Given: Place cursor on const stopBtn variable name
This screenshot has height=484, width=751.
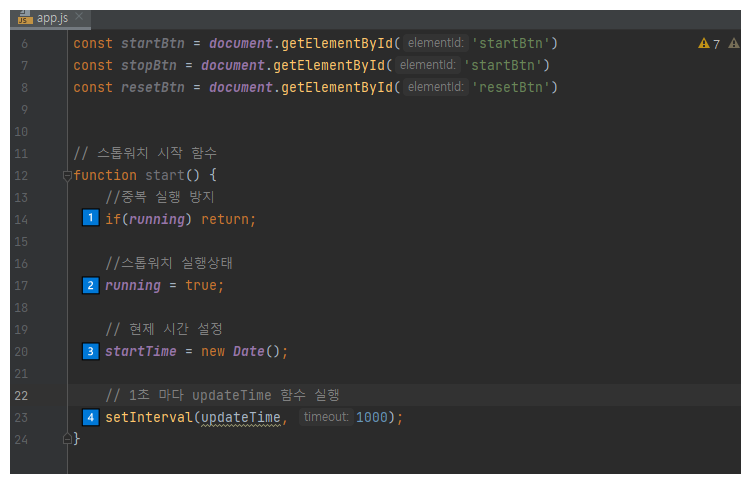Looking at the screenshot, I should pyautogui.click(x=148, y=66).
